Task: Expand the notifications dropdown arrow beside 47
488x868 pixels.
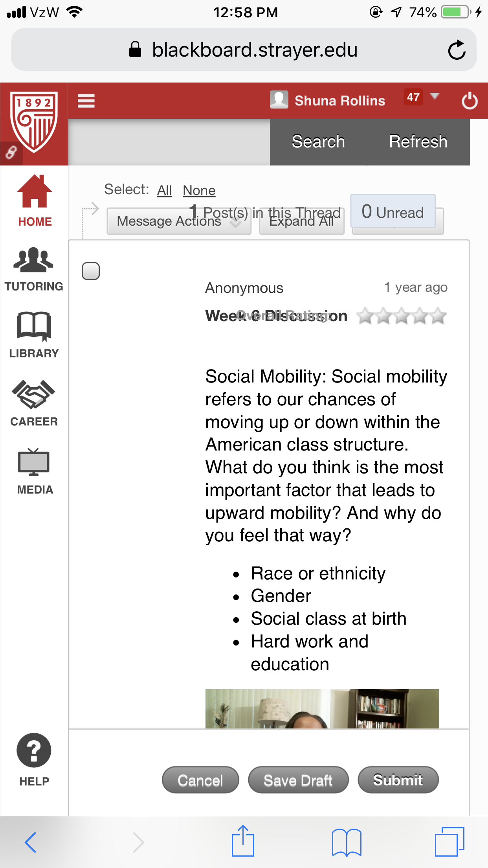Action: 434,96
